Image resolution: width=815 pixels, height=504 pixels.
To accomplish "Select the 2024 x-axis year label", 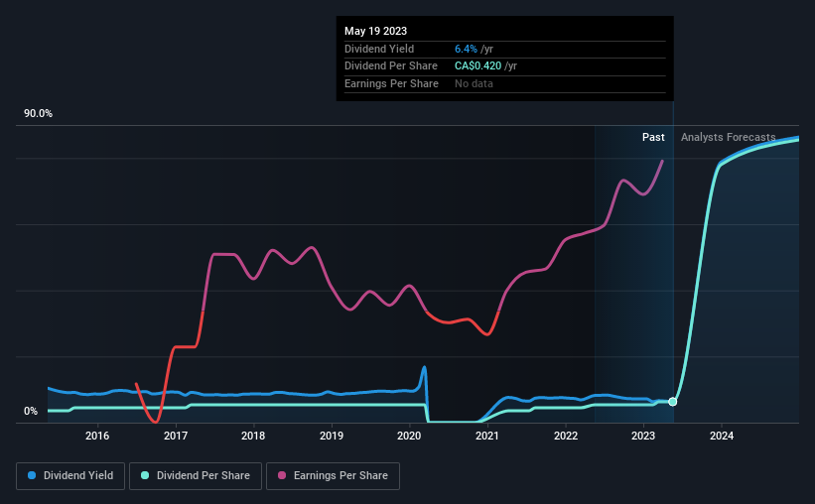I will coord(722,436).
